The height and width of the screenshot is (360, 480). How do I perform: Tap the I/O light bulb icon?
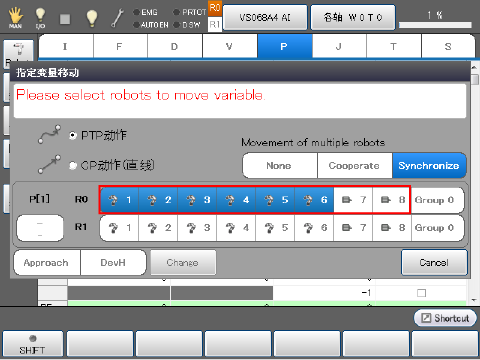point(40,18)
